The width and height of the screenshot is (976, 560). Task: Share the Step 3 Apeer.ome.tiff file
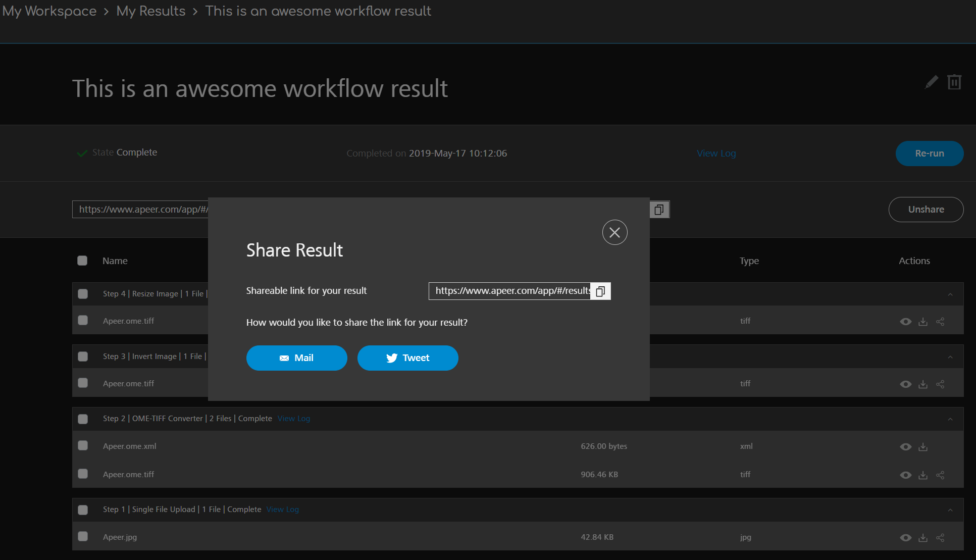point(940,384)
